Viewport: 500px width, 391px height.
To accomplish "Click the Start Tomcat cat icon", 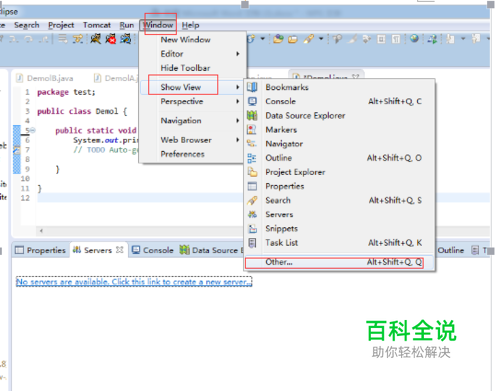I will pos(96,39).
